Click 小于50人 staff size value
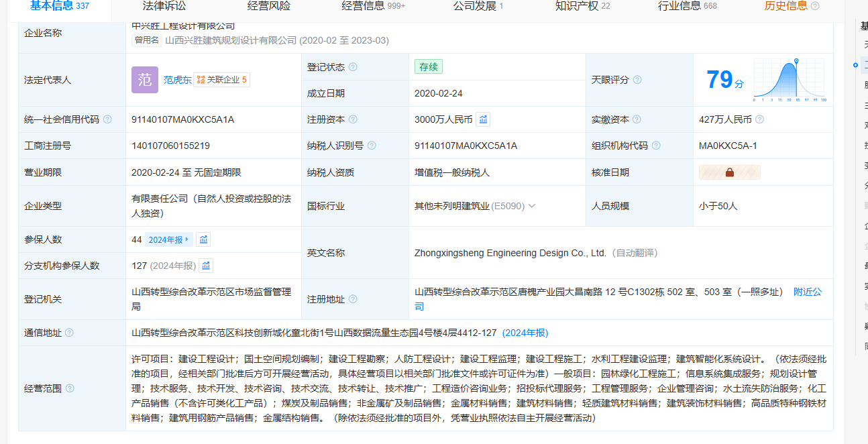 tap(718, 206)
